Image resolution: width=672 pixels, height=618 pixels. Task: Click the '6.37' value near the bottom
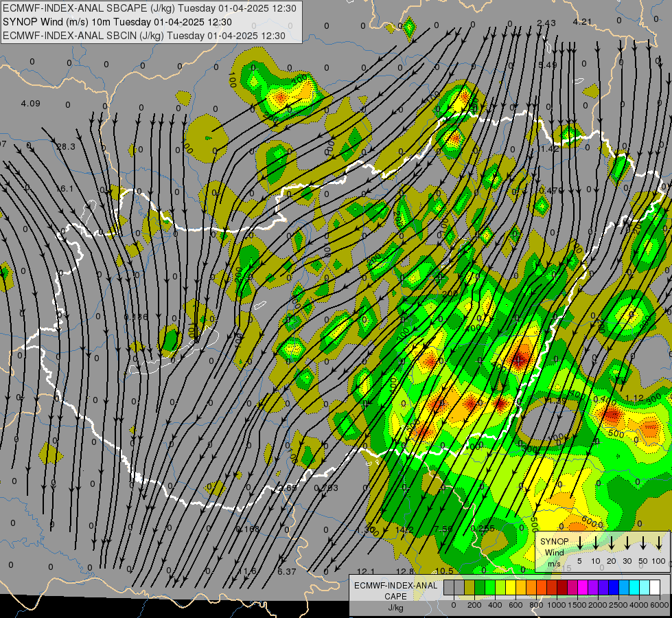pyautogui.click(x=287, y=572)
